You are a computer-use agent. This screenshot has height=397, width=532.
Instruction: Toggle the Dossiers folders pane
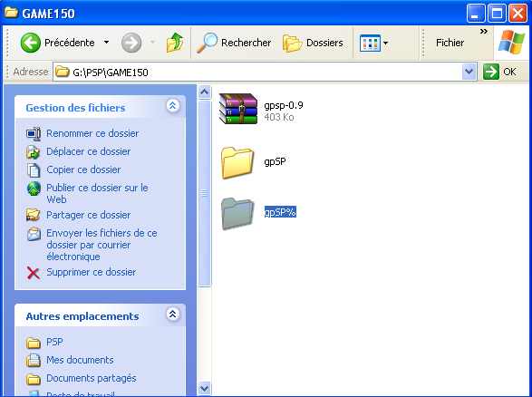(313, 43)
